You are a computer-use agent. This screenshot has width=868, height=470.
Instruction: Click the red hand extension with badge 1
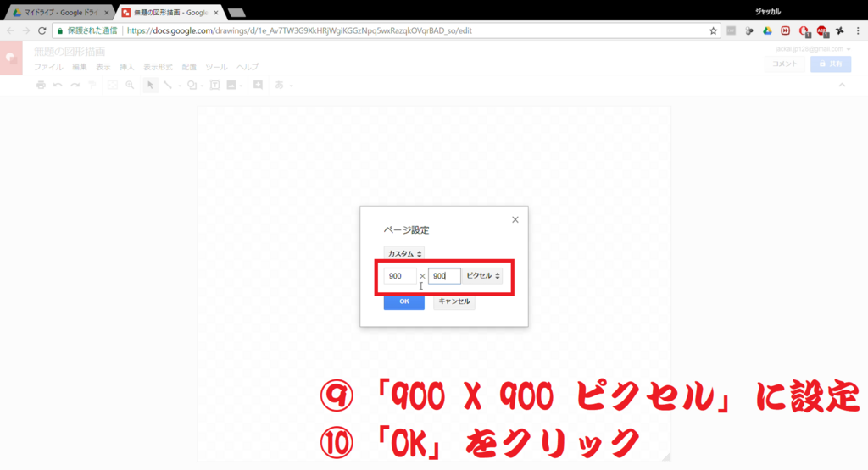(804, 31)
